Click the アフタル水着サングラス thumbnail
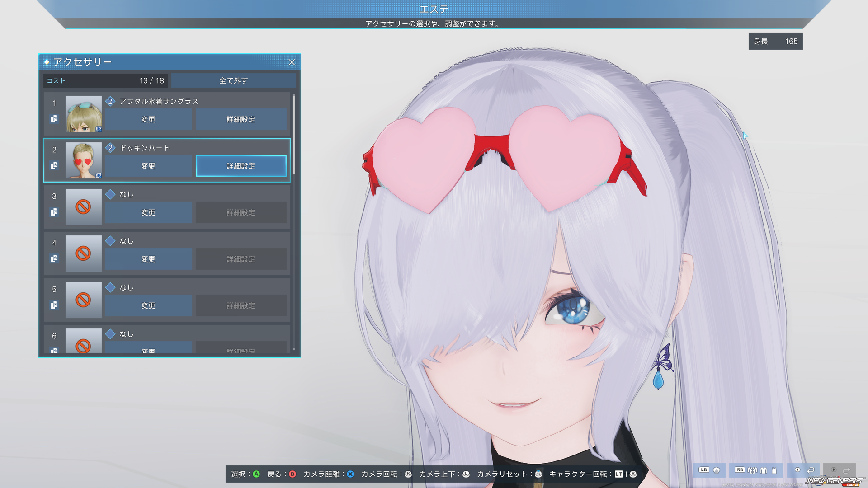The height and width of the screenshot is (488, 868). click(84, 113)
